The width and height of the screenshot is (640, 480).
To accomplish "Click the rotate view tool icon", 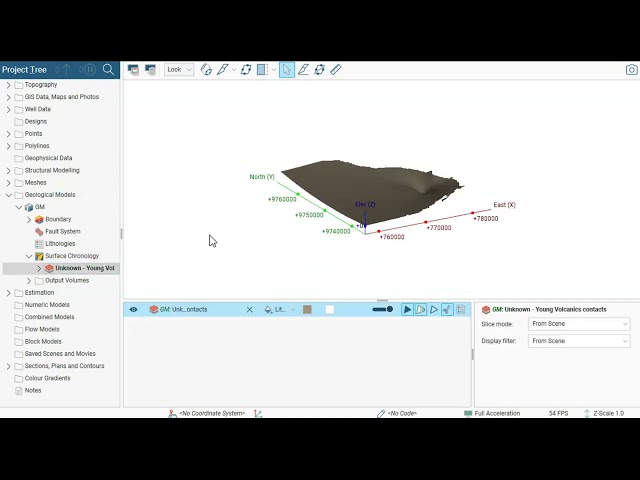I will click(206, 70).
